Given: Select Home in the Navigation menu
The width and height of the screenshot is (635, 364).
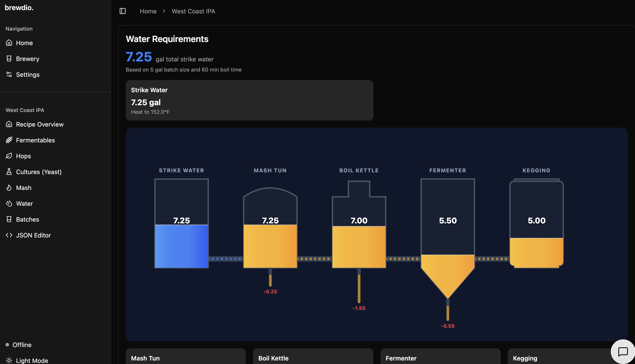Looking at the screenshot, I should (x=24, y=43).
